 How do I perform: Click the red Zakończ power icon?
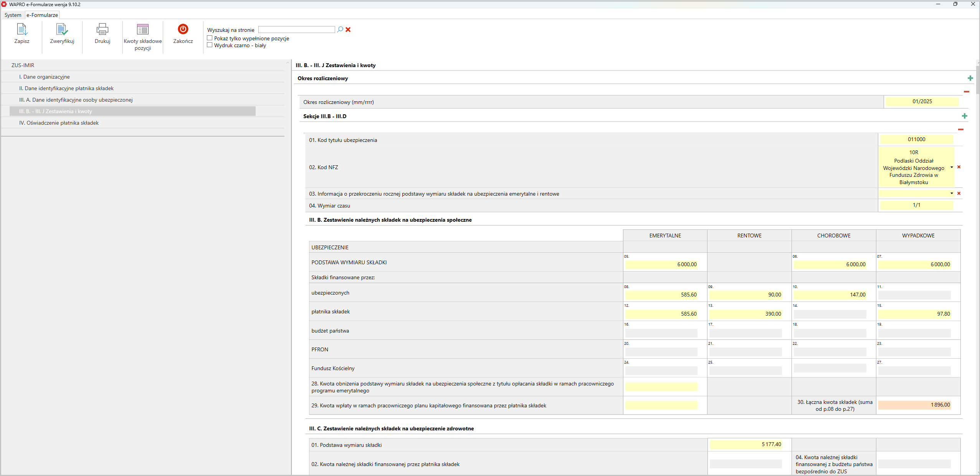(x=183, y=29)
